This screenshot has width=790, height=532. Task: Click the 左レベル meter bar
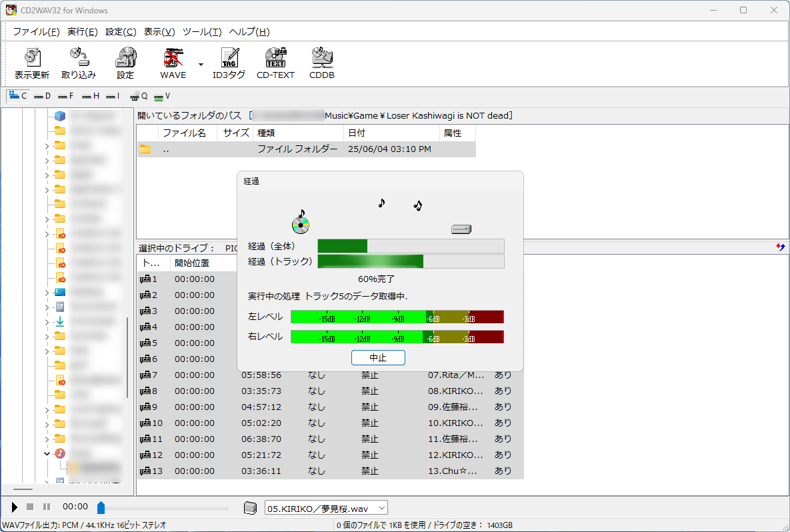pos(397,317)
